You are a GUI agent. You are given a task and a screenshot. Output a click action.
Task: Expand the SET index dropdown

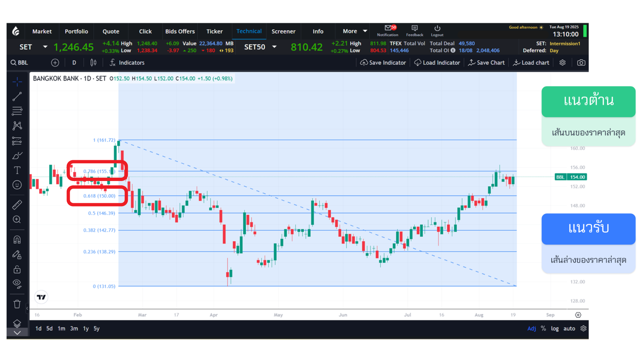[x=45, y=47]
